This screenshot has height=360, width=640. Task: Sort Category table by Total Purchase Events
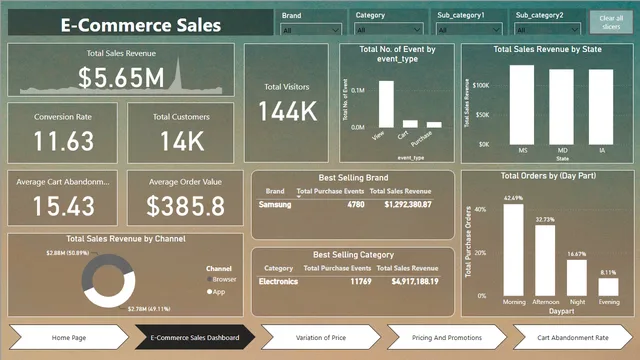tap(337, 268)
